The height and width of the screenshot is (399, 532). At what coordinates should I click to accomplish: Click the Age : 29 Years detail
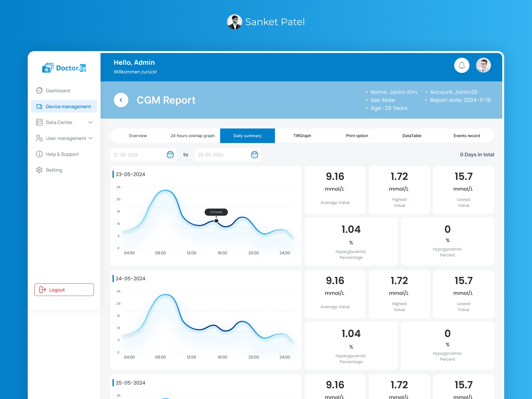click(x=389, y=108)
